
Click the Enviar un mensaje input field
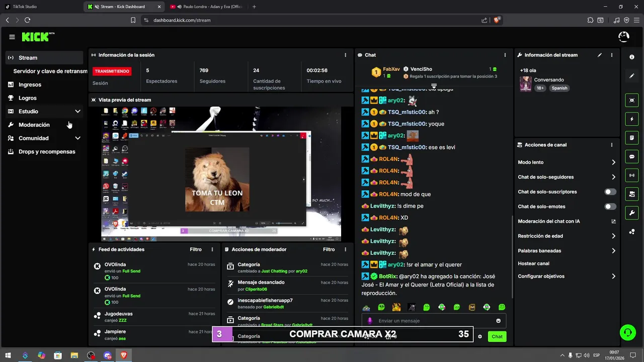433,321
